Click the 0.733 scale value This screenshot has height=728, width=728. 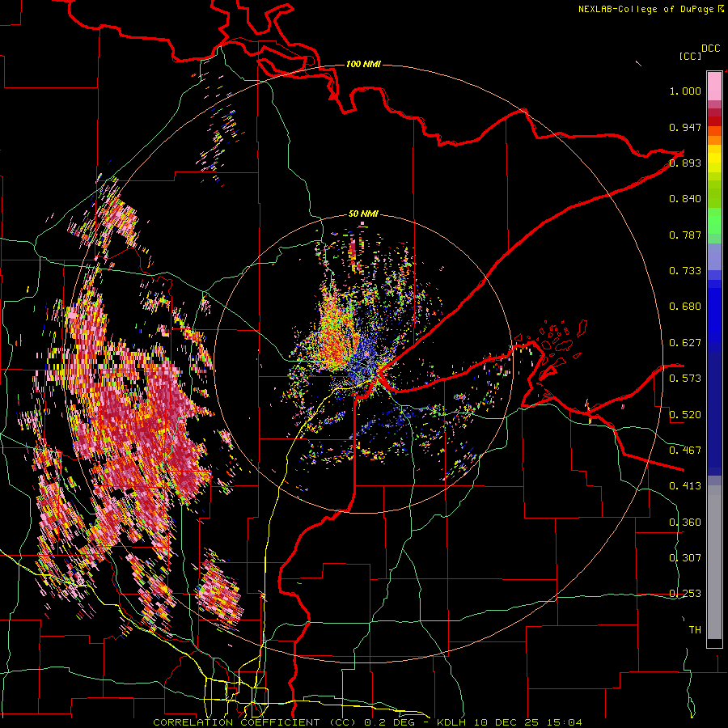coord(685,271)
